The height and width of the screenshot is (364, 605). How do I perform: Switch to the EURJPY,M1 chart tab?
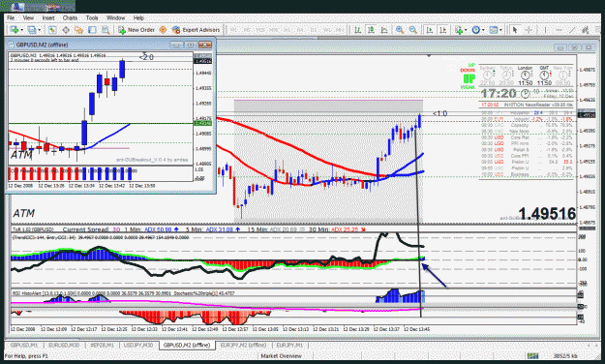click(x=289, y=345)
